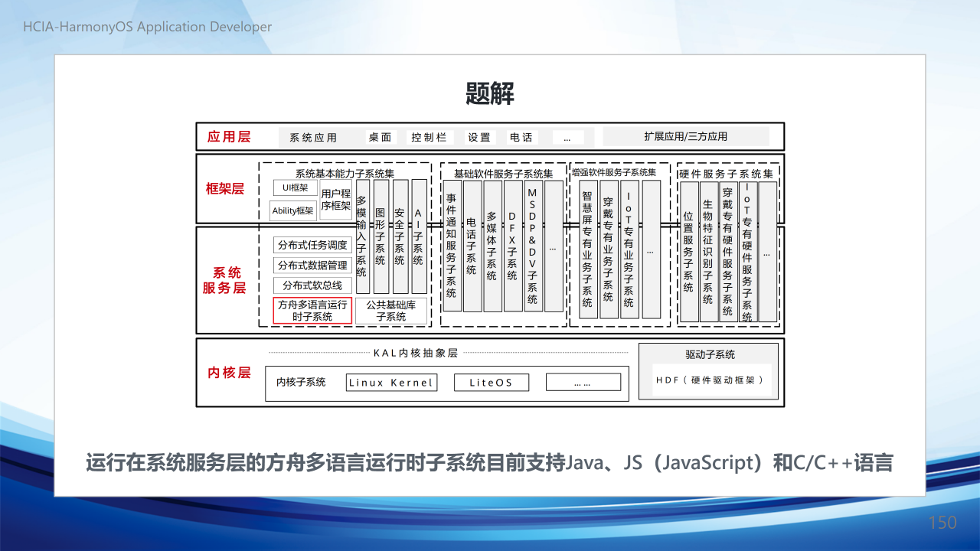980x551 pixels.
Task: Click the 内核层 layer label
Action: coord(229,373)
